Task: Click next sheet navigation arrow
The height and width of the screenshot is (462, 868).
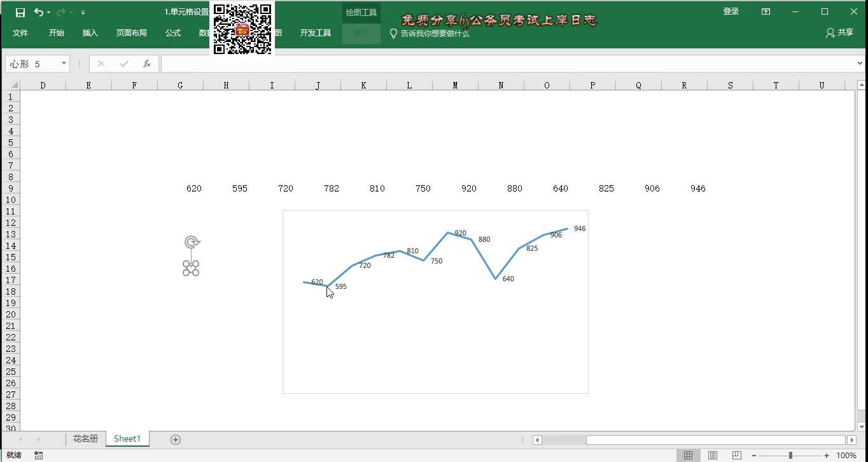Action: (x=39, y=439)
